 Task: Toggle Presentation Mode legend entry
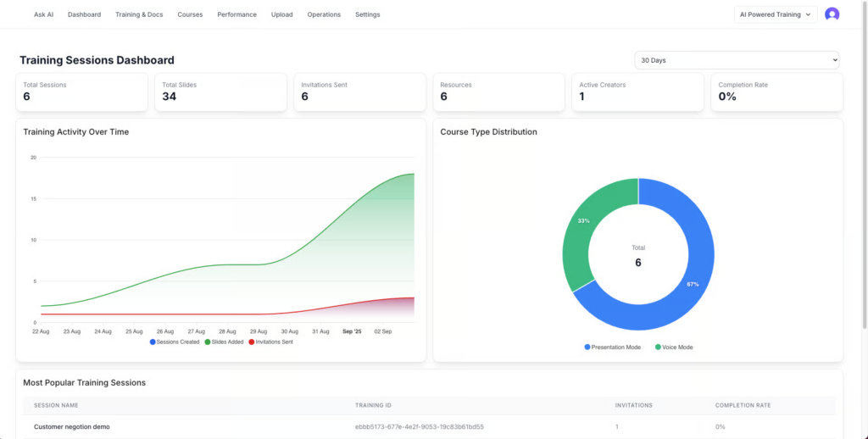tap(612, 347)
